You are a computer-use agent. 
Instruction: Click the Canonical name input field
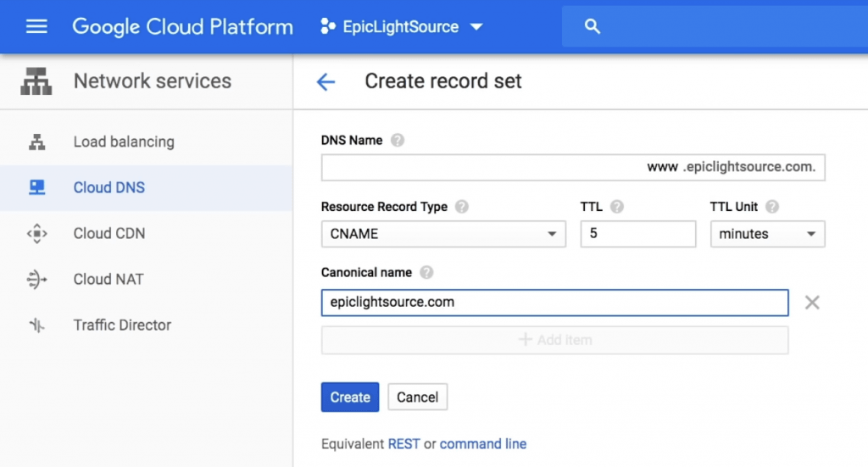(554, 303)
